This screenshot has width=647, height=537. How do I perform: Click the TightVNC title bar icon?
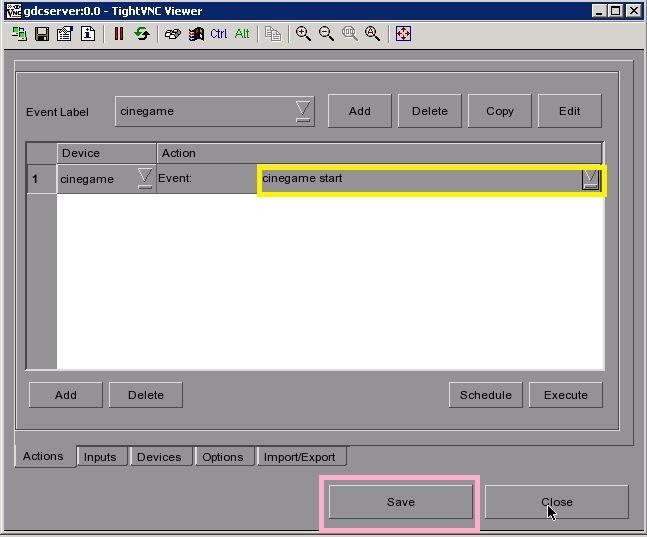pyautogui.click(x=13, y=11)
